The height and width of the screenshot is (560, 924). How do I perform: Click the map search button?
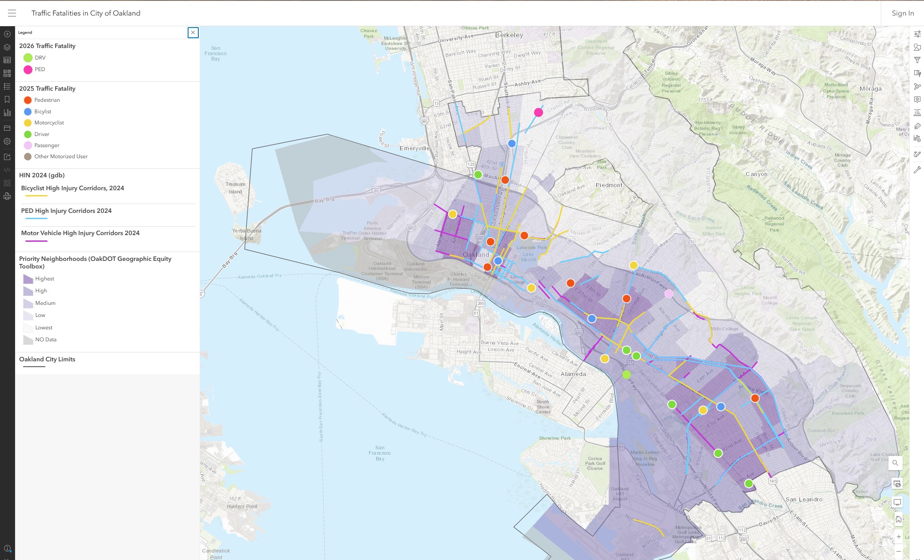[x=895, y=463]
